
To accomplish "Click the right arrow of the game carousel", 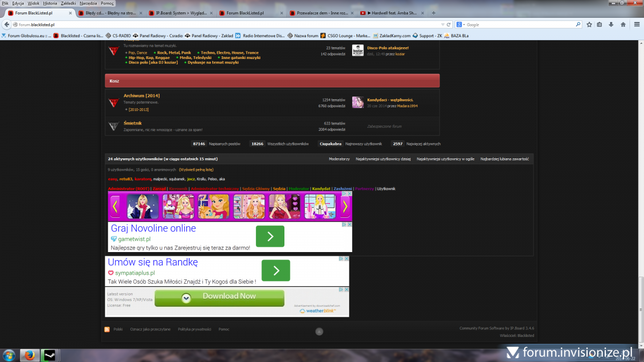I will tap(346, 206).
